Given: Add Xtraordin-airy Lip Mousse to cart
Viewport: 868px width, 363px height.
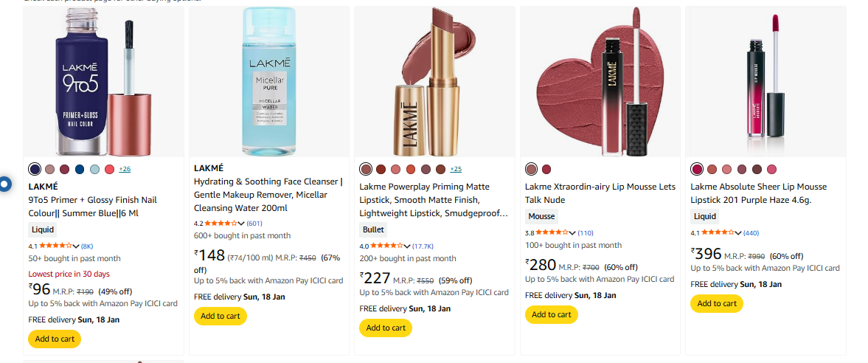Looking at the screenshot, I should (x=551, y=314).
